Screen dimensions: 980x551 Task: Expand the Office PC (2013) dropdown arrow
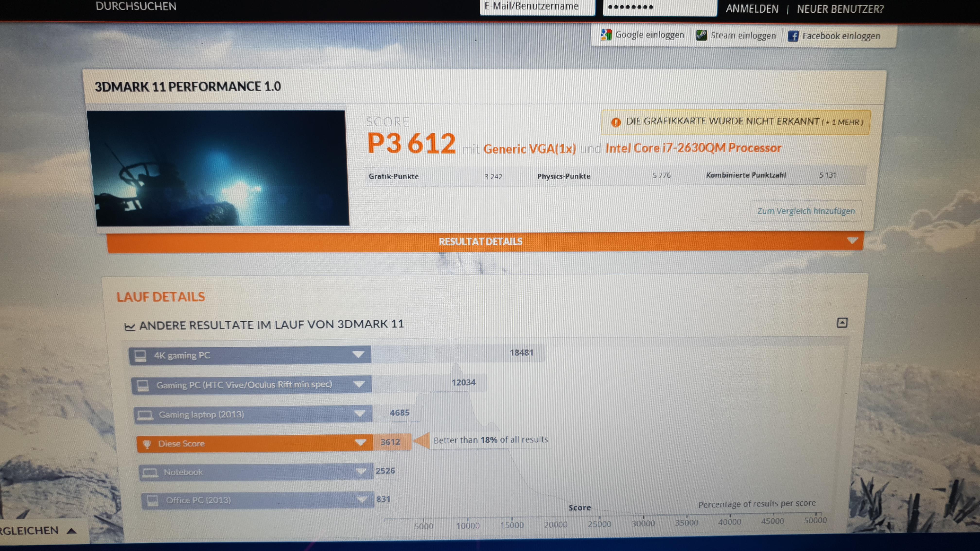pyautogui.click(x=362, y=500)
